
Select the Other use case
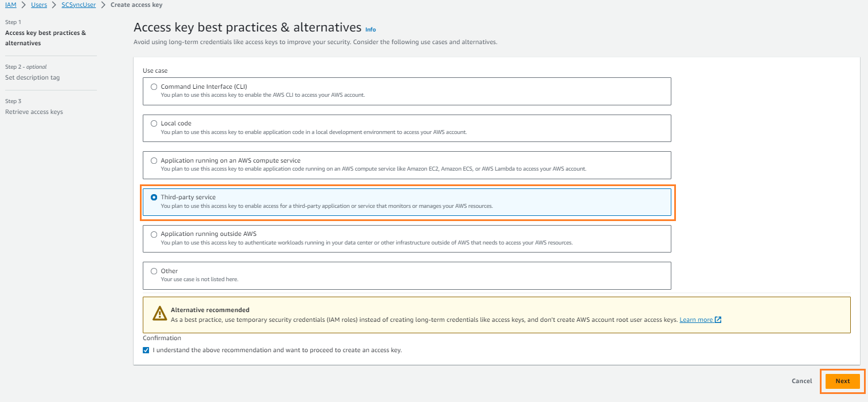154,271
